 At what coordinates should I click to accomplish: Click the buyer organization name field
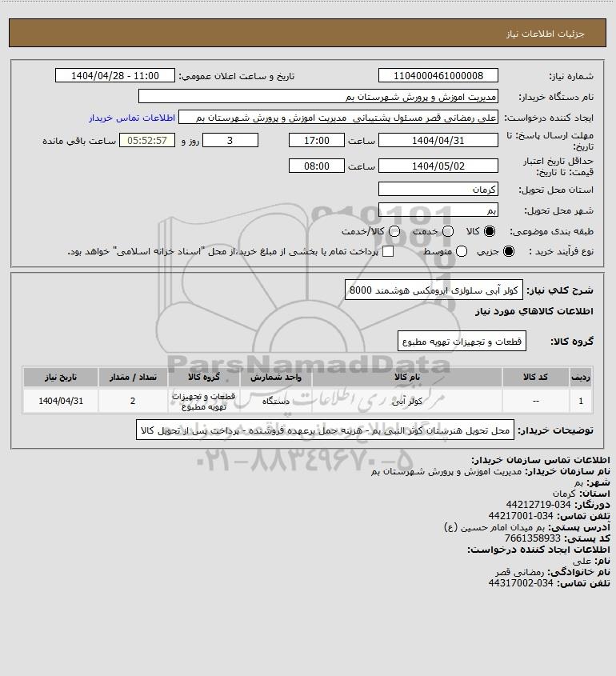coord(318,96)
